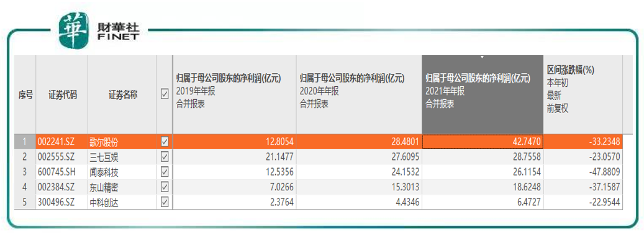The image size is (644, 235).
Task: Click the change value -47.8809
Action: 605,172
